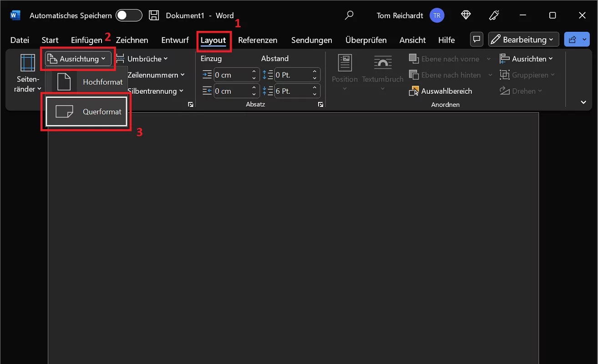Click the blue share button
This screenshot has height=364, width=598.
click(577, 39)
